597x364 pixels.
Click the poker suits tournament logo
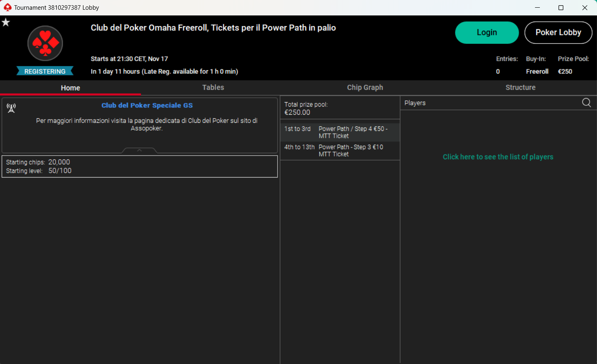(x=45, y=43)
